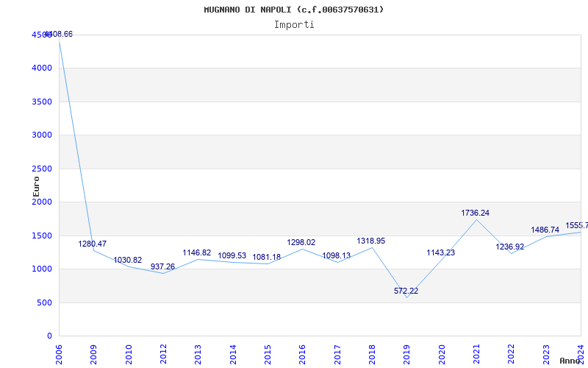Viewport: 588px width, 368px height.
Task: Click the 2020 x-axis tick label
Action: point(442,355)
